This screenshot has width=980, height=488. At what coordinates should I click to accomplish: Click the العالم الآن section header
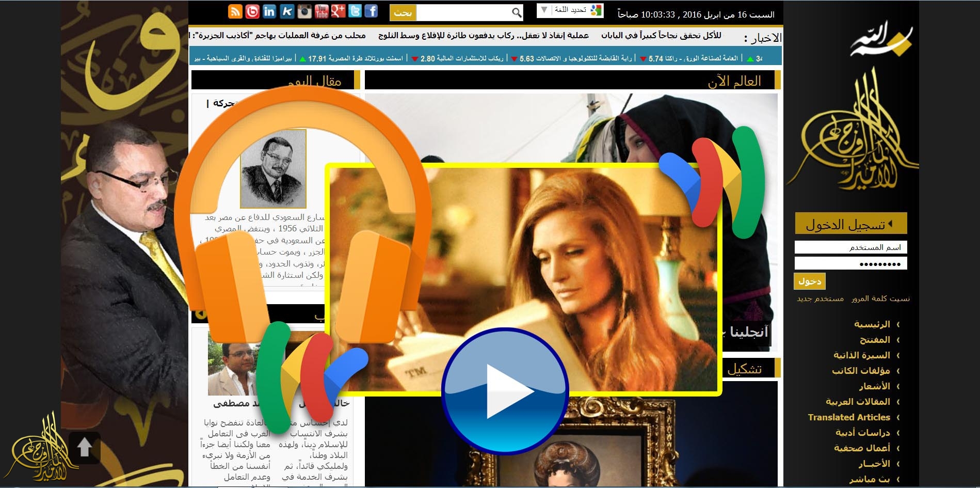[573, 81]
